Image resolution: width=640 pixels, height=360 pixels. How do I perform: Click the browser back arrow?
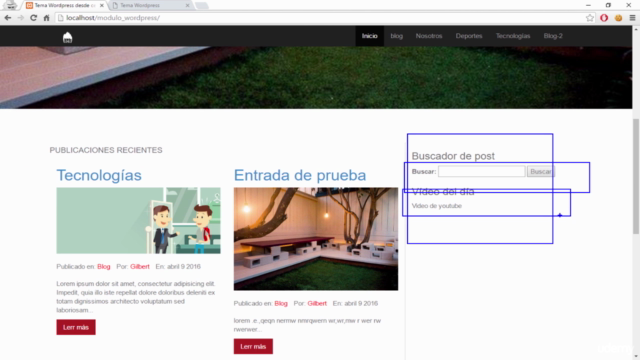tap(7, 18)
